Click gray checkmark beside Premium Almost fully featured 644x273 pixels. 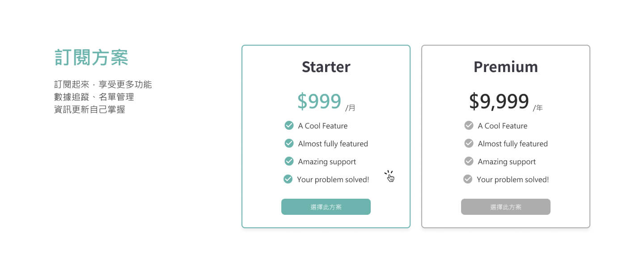point(469,143)
